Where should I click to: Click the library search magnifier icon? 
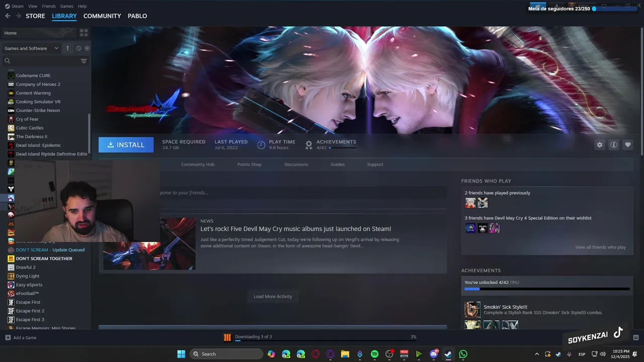8,61
